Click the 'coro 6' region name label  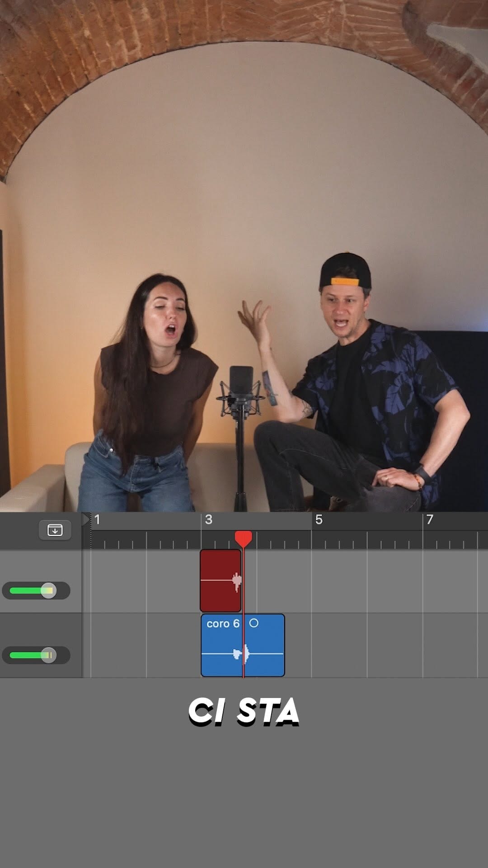[x=223, y=623]
